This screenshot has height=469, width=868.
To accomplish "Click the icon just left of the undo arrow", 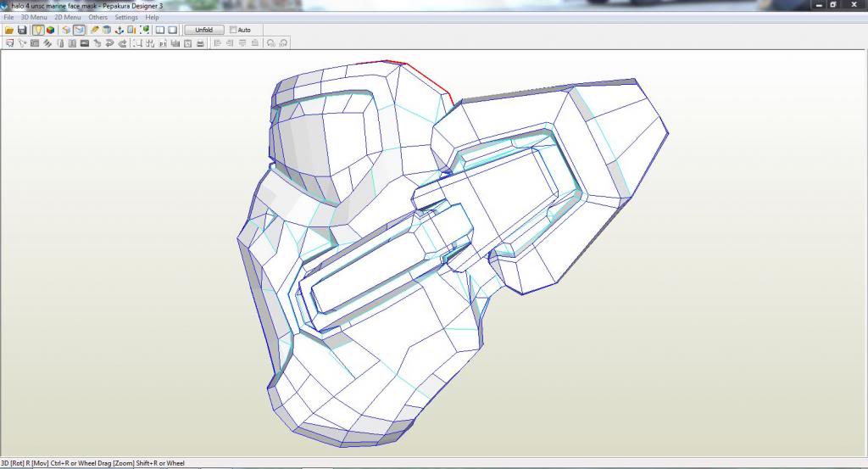I will coord(97,43).
